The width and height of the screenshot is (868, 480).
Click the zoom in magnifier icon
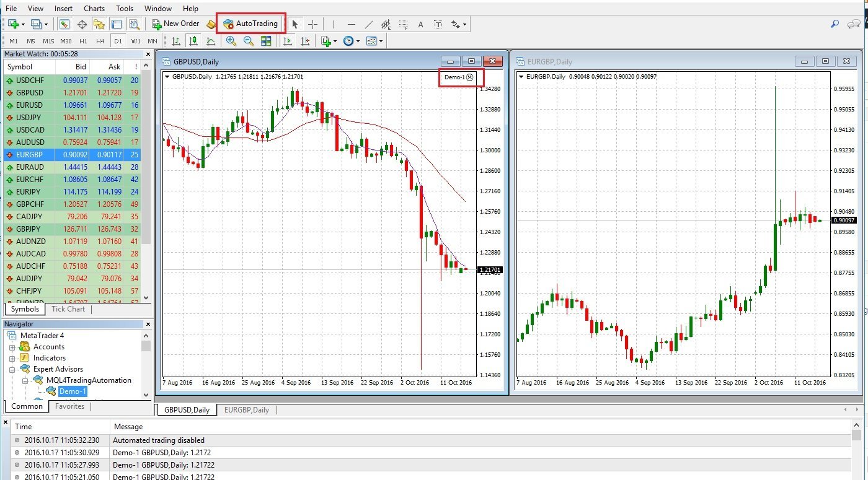click(x=231, y=41)
